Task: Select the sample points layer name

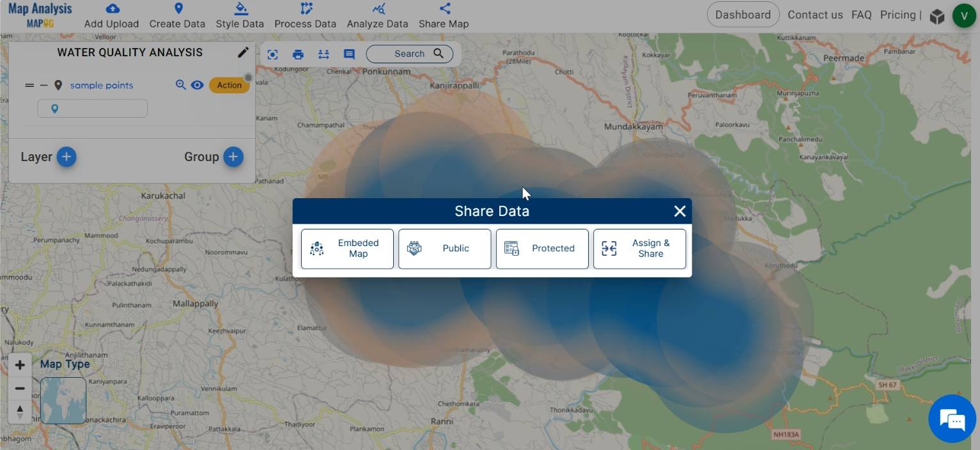Action: [x=102, y=85]
